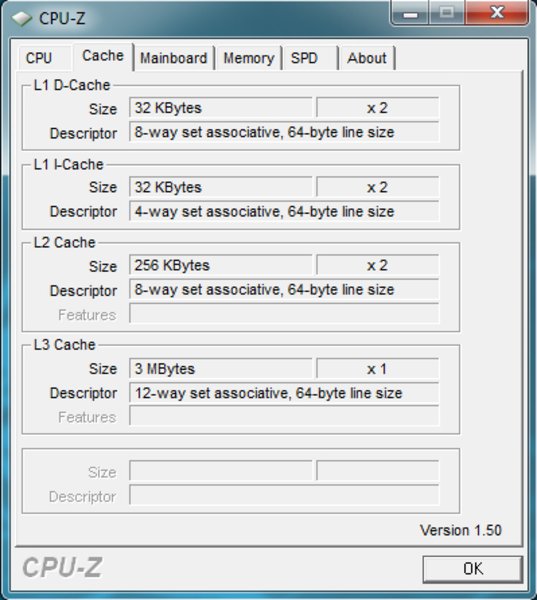
Task: Click the L1 D-Cache group label
Action: click(x=72, y=85)
